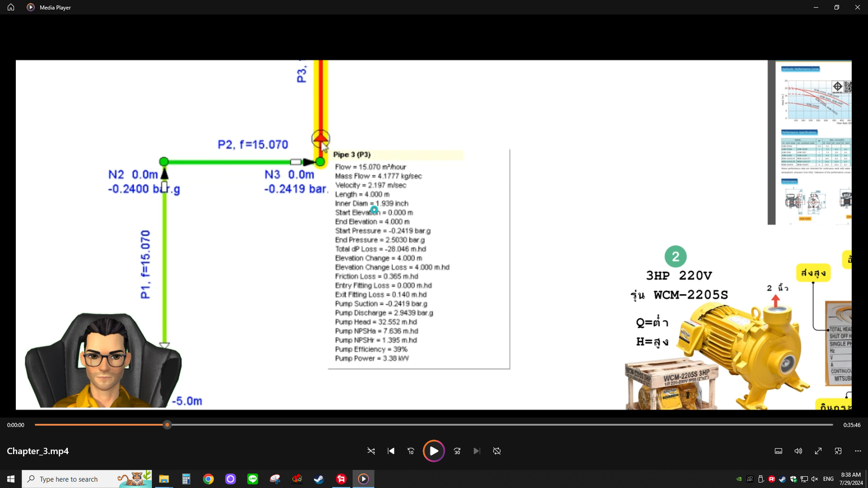The width and height of the screenshot is (868, 488).
Task: Go to previous track
Action: (x=391, y=451)
